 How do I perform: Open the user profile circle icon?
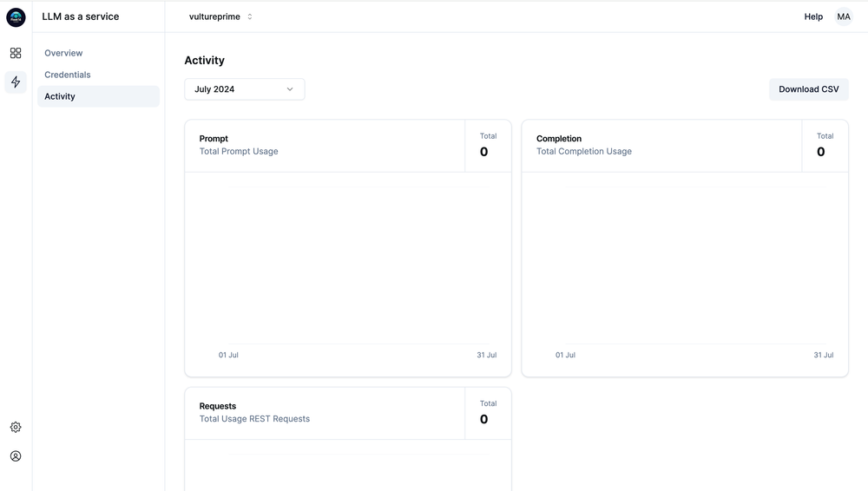click(x=16, y=456)
